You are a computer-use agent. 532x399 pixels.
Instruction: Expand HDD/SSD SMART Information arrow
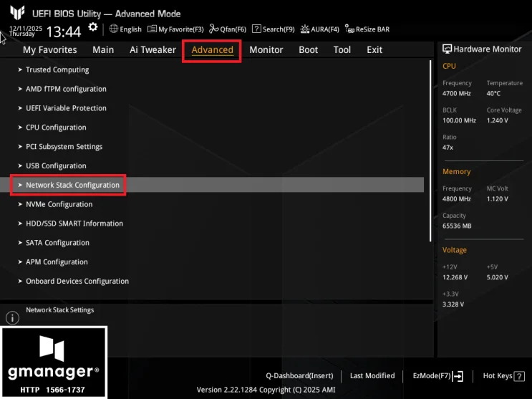click(x=20, y=223)
